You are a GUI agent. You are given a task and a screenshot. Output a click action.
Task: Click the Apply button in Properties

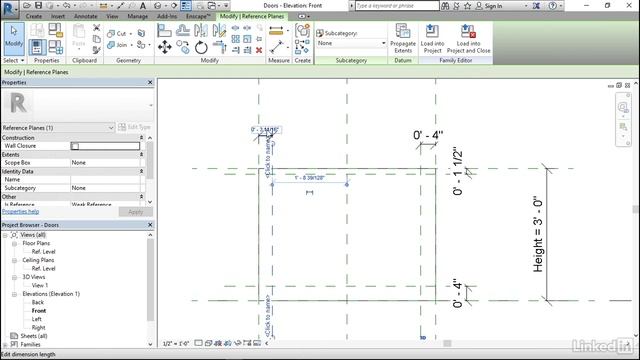tap(136, 212)
